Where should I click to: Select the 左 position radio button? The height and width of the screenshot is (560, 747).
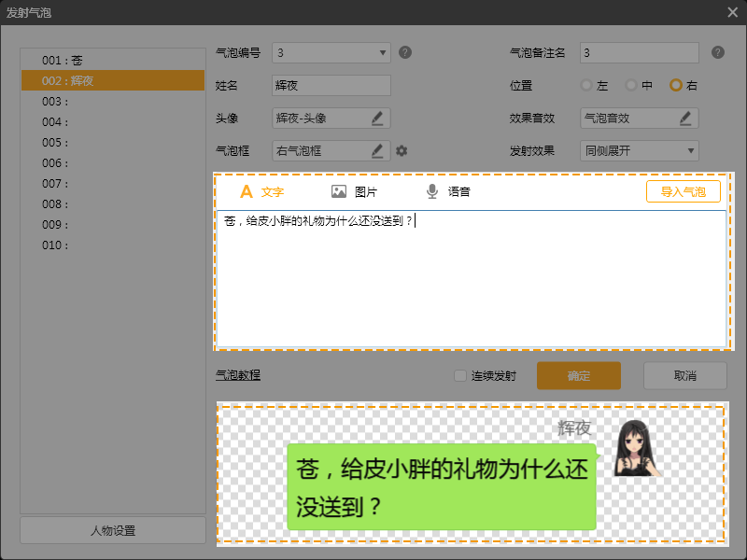pyautogui.click(x=587, y=86)
